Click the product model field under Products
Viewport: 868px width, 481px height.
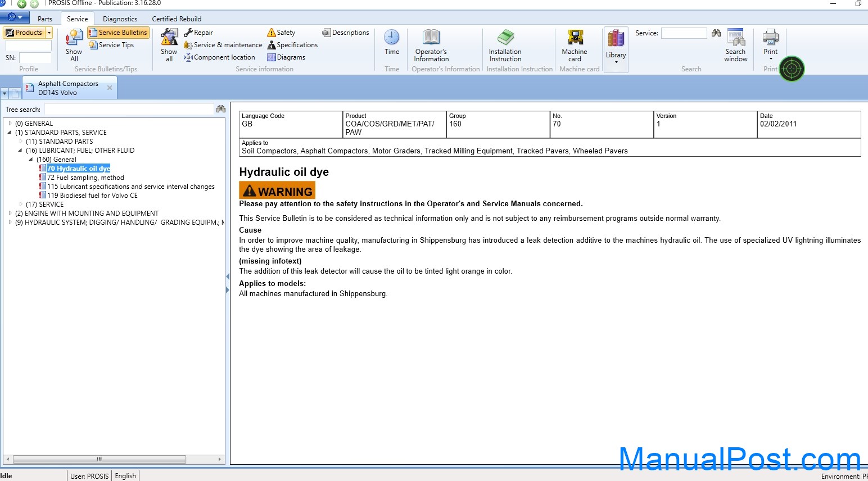click(x=28, y=46)
